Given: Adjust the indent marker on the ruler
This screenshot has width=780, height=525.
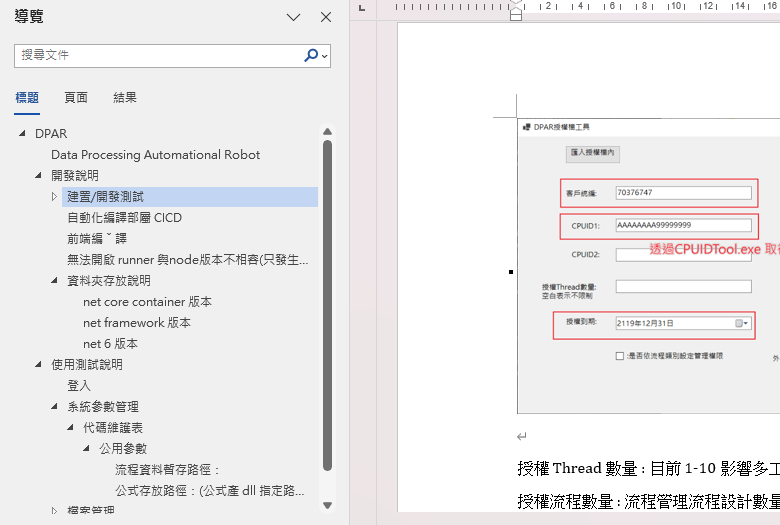Looking at the screenshot, I should tap(516, 10).
